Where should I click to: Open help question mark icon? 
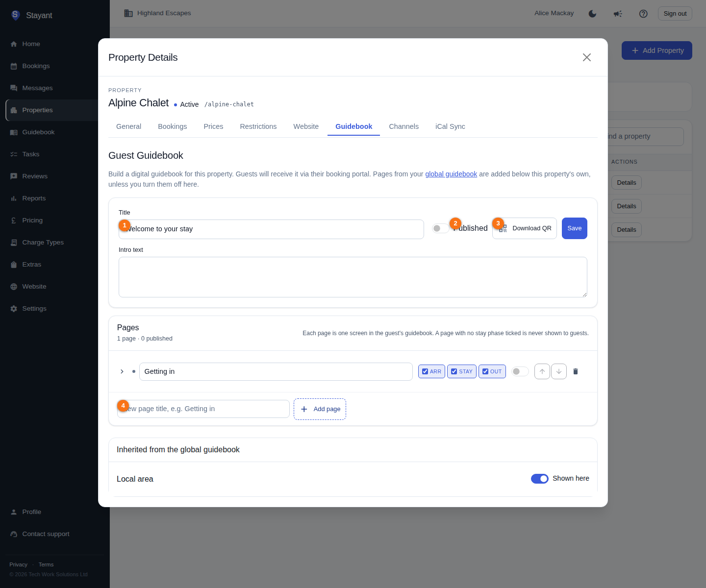point(643,14)
